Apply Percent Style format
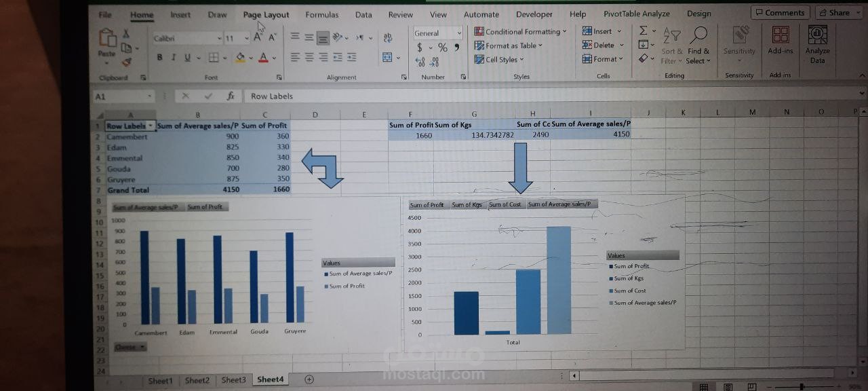The image size is (868, 391). [x=442, y=47]
